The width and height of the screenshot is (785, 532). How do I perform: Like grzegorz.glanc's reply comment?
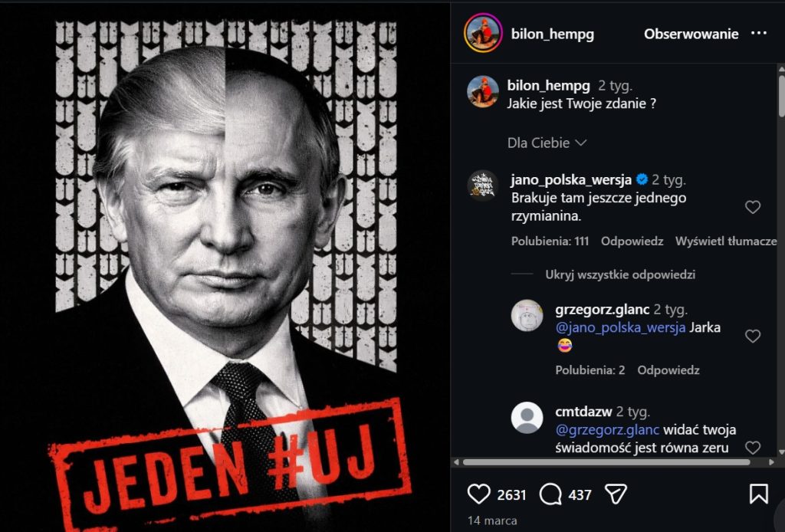(x=753, y=336)
